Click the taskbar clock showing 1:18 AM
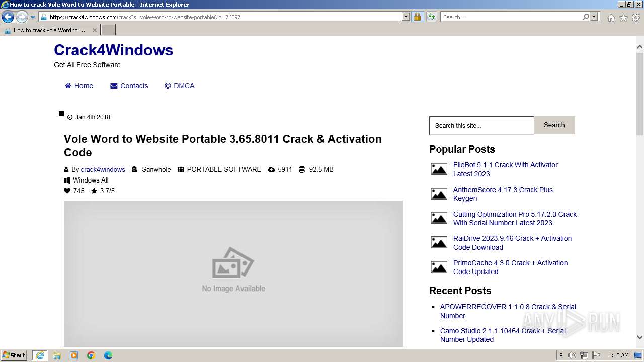Screen dimensions: 644x362 coord(618,355)
